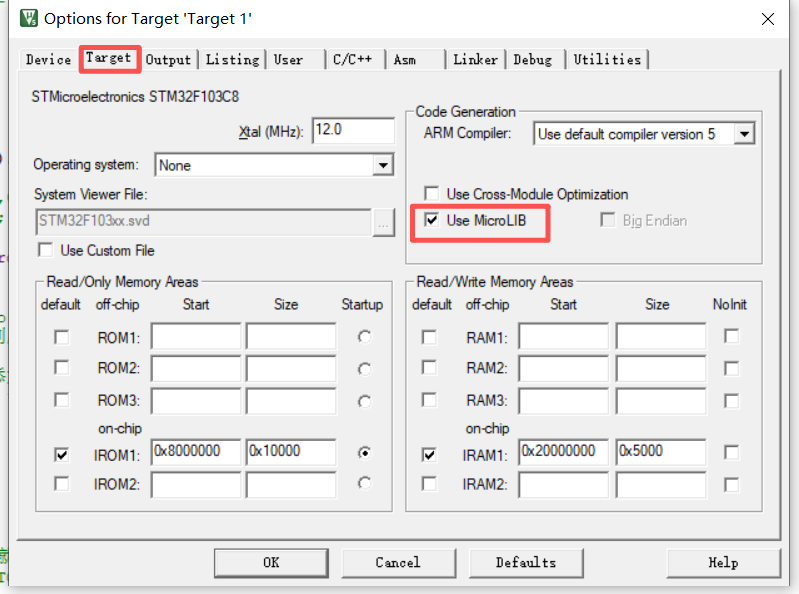Close the Options for Target dialog
Screen dimensions: 799x594
click(x=767, y=19)
